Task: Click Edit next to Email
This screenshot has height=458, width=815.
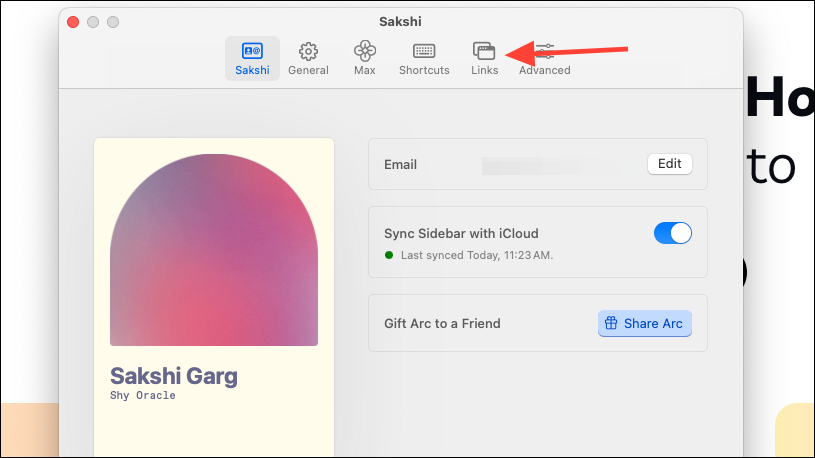Action: click(669, 164)
